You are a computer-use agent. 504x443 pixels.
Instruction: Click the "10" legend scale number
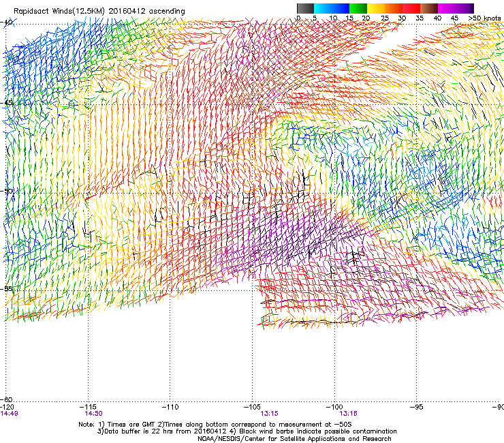[x=333, y=18]
